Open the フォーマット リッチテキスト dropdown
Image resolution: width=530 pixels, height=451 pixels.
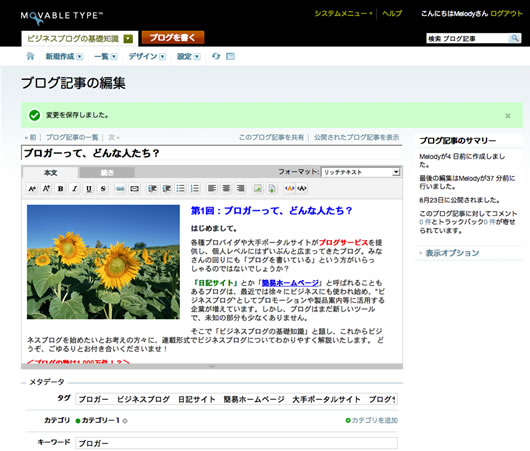click(361, 172)
